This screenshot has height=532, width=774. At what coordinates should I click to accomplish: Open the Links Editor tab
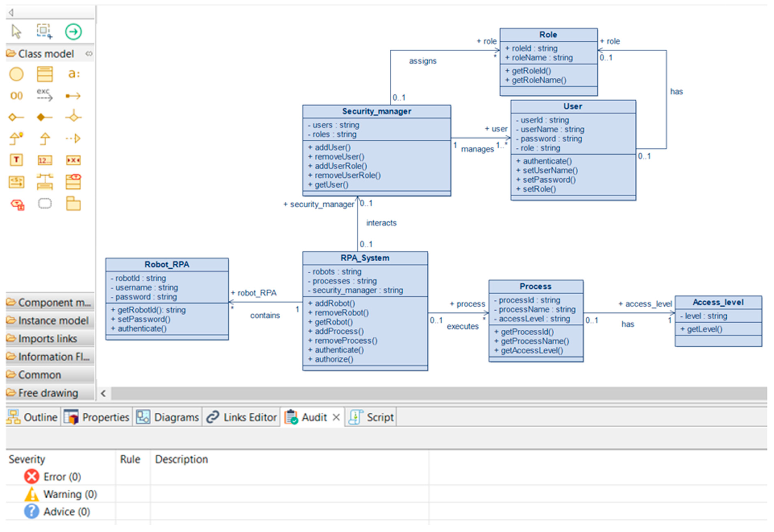(x=242, y=417)
